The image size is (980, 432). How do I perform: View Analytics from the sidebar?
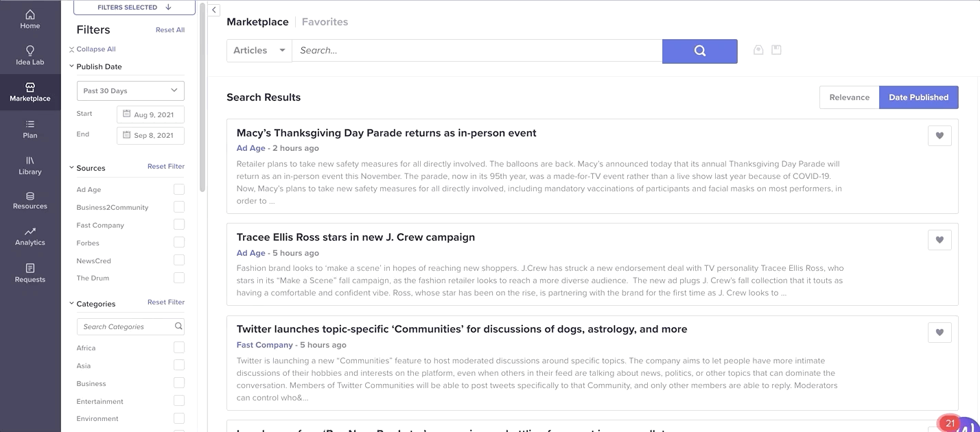click(30, 237)
